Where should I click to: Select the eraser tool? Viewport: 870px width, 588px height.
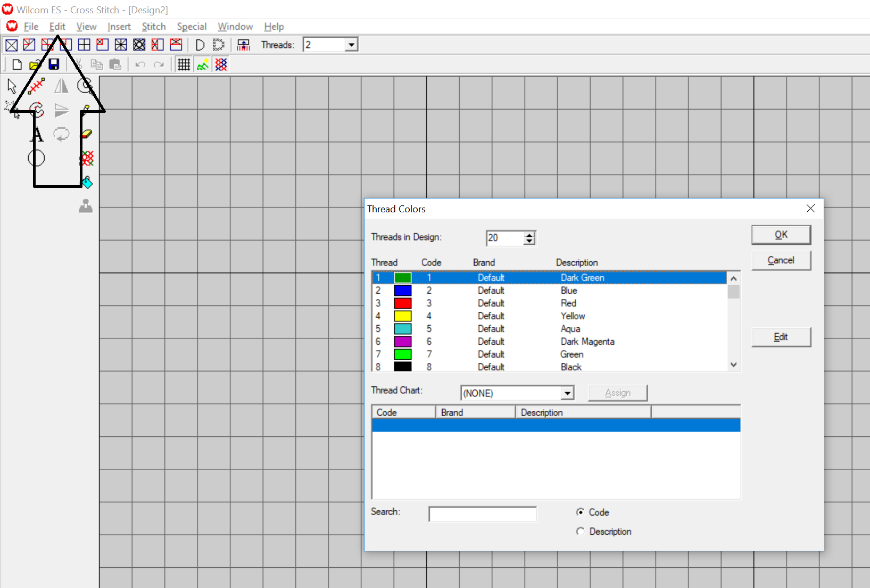point(86,134)
